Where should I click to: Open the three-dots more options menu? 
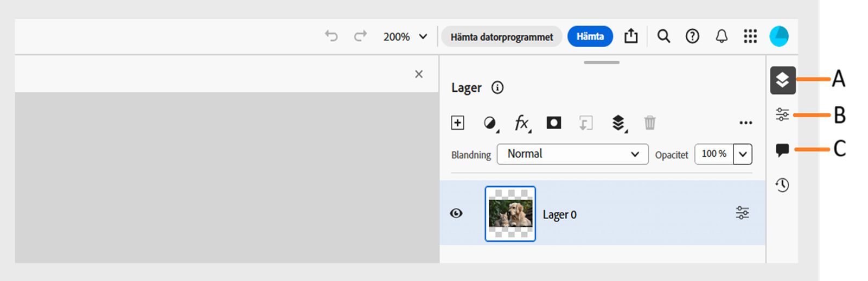pyautogui.click(x=746, y=123)
